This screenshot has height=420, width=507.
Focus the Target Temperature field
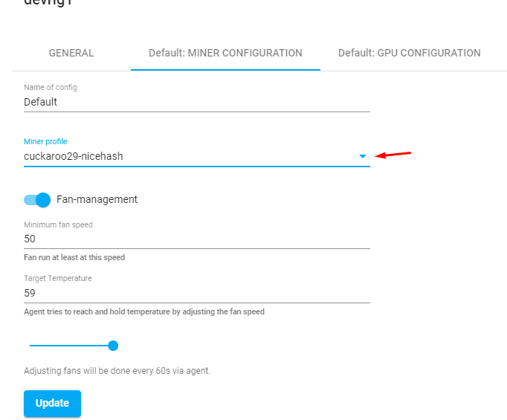[197, 293]
